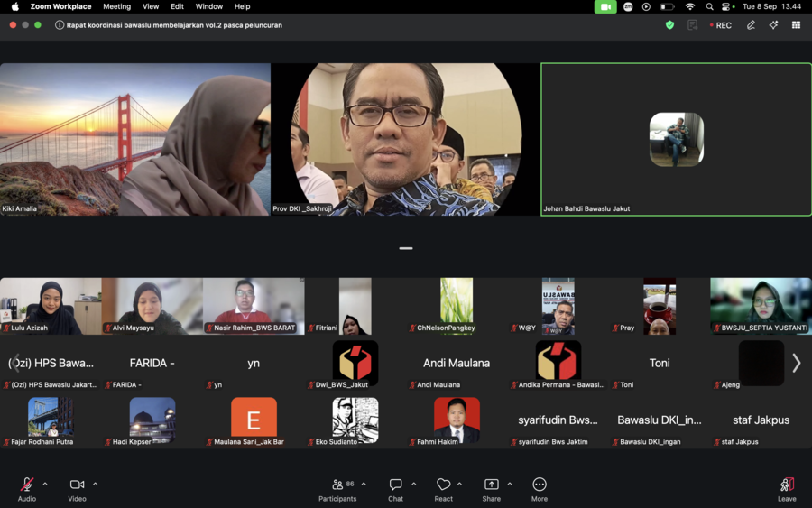Expand video options arrow next to Video
This screenshot has width=812, height=508.
tap(96, 485)
